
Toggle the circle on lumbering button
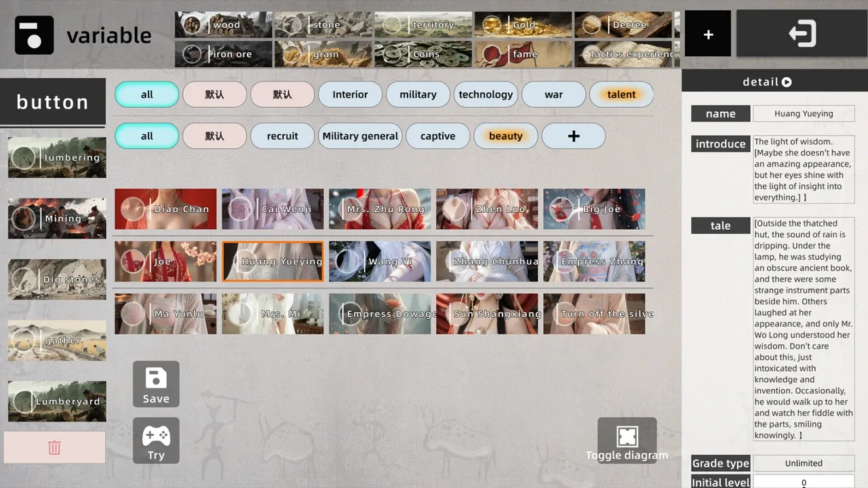point(24,158)
